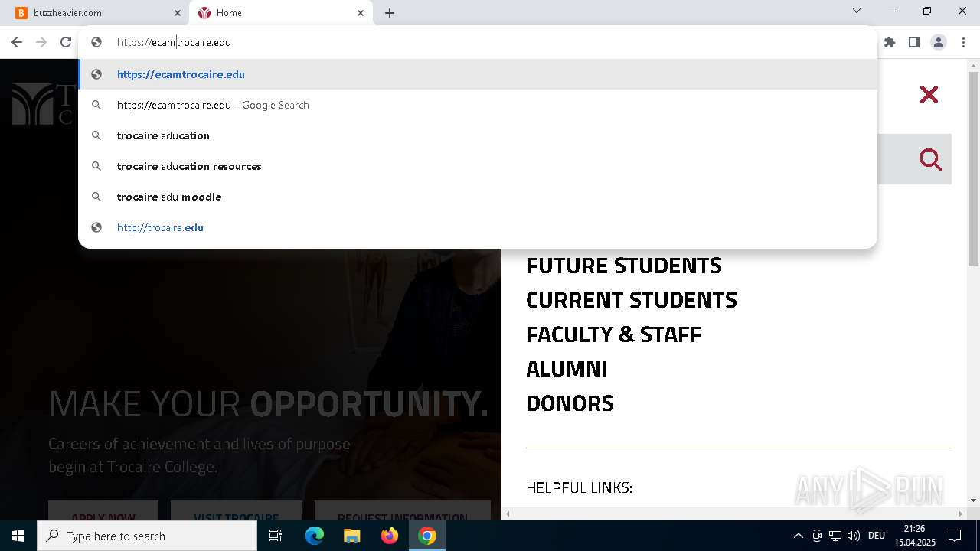Click inside the address bar URL text

point(174,42)
